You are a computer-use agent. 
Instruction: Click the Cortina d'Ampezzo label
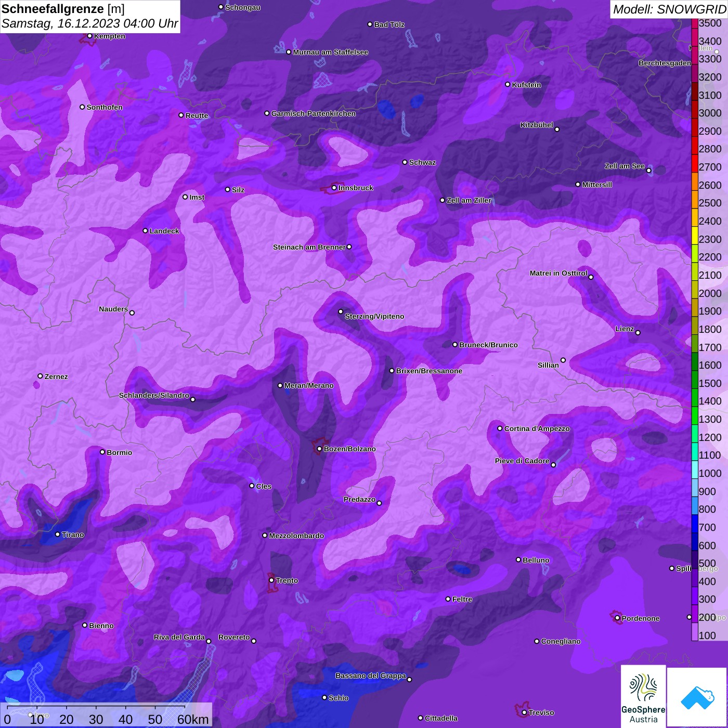[x=537, y=428]
